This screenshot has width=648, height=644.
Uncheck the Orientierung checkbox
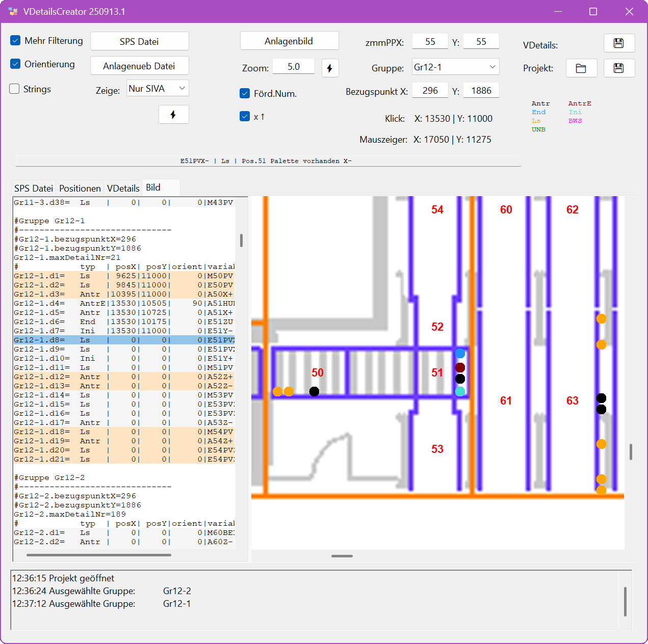click(15, 64)
